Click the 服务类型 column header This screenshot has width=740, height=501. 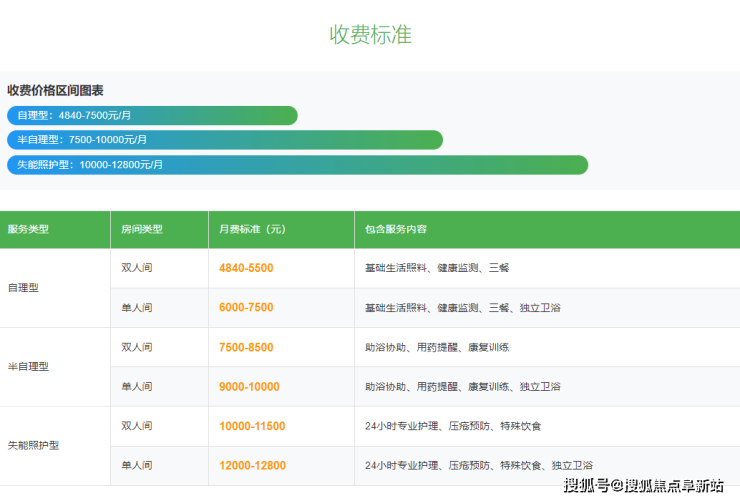(x=28, y=229)
